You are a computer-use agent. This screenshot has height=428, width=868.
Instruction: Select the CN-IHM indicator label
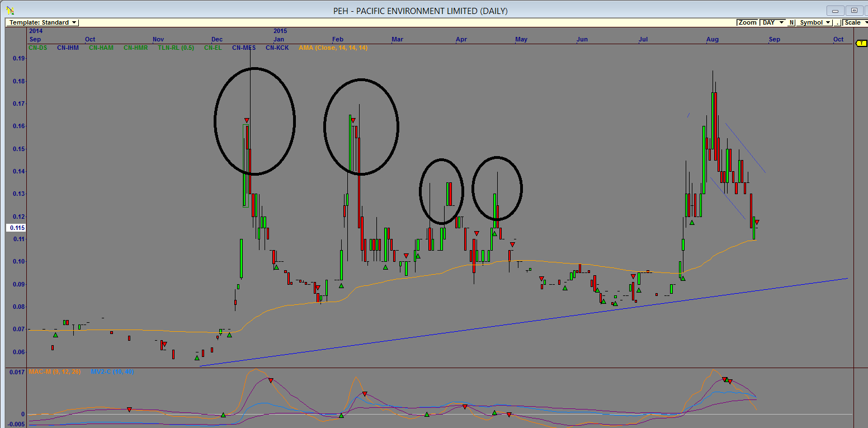coord(68,48)
